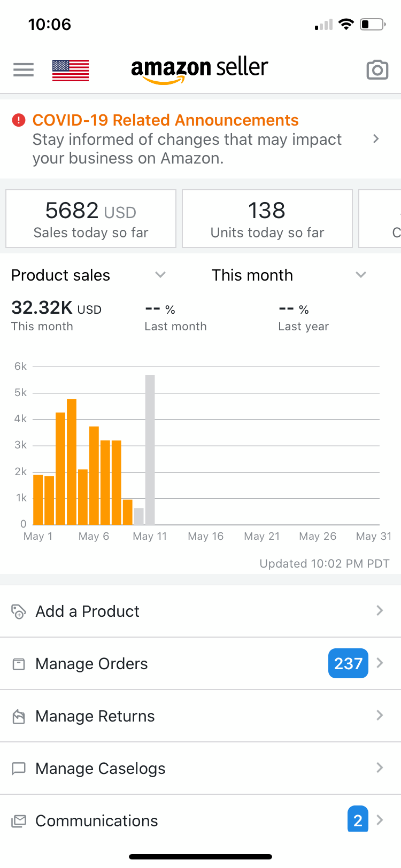The image size is (401, 868).
Task: Tap the Manage Returns icon
Action: [19, 716]
